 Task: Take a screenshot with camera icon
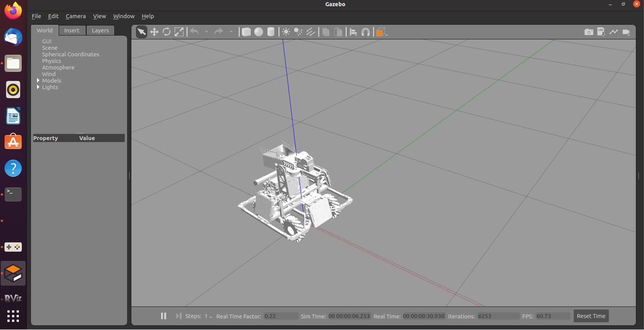[x=588, y=32]
